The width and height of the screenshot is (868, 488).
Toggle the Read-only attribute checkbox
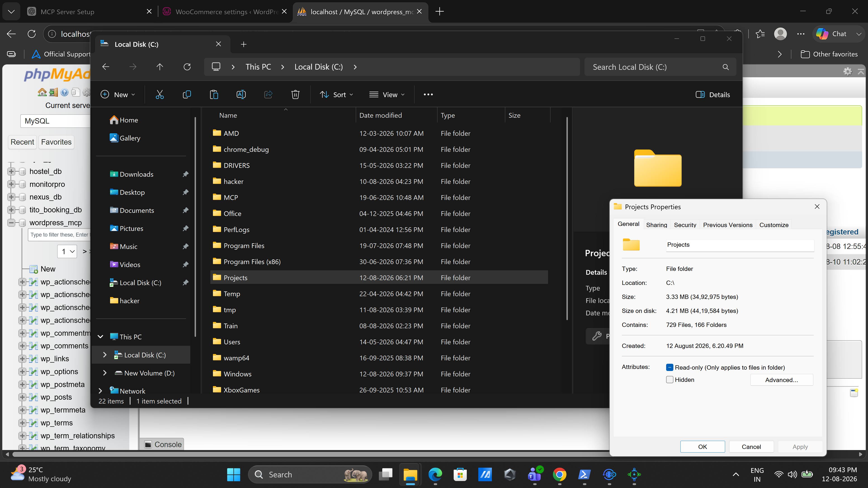click(x=670, y=367)
